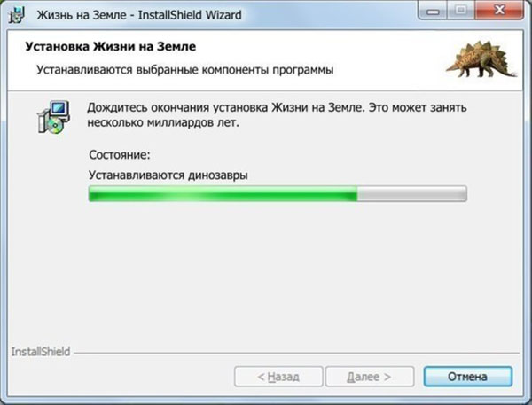The width and height of the screenshot is (532, 405).
Task: Click the heading Установка Жизни на Земле
Action: click(111, 46)
